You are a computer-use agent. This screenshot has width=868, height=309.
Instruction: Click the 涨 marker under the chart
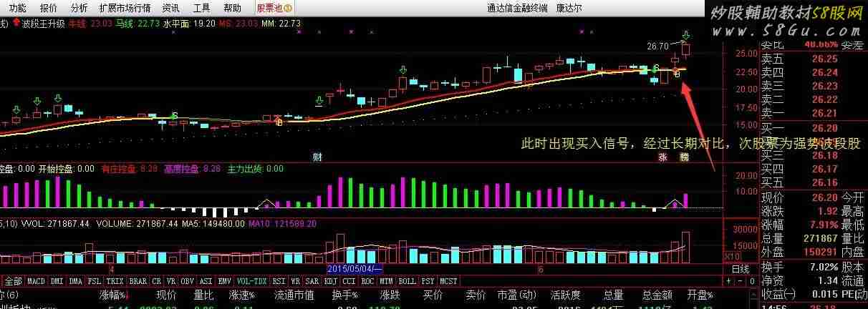pos(662,156)
